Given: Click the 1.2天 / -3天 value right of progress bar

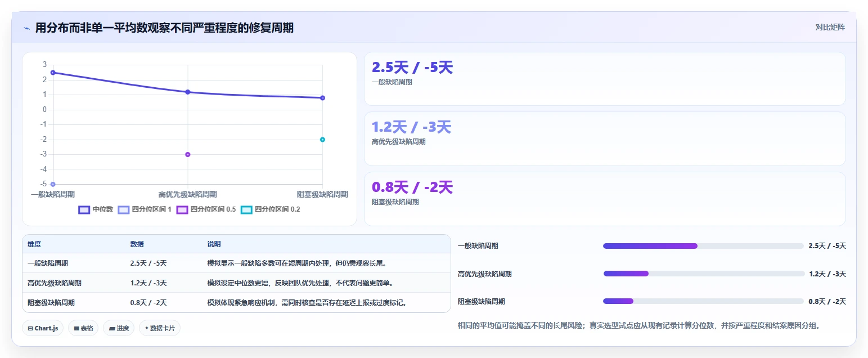Looking at the screenshot, I should [827, 274].
